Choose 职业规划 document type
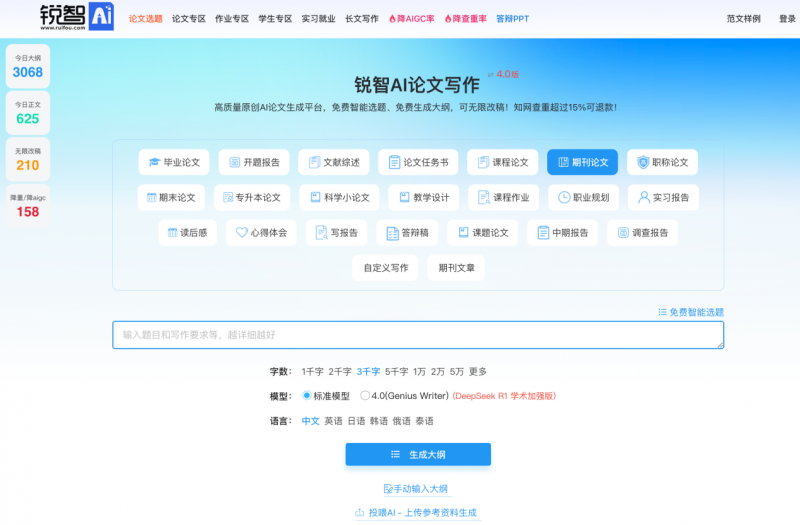 click(584, 197)
